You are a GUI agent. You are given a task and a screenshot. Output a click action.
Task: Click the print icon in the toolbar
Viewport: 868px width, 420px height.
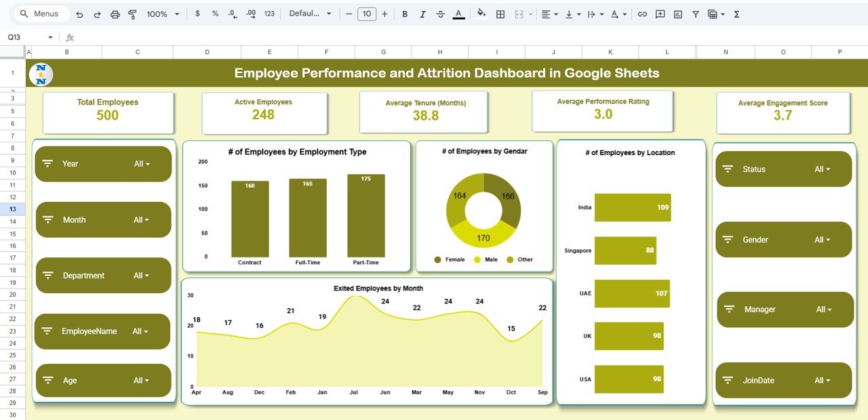pyautogui.click(x=115, y=13)
